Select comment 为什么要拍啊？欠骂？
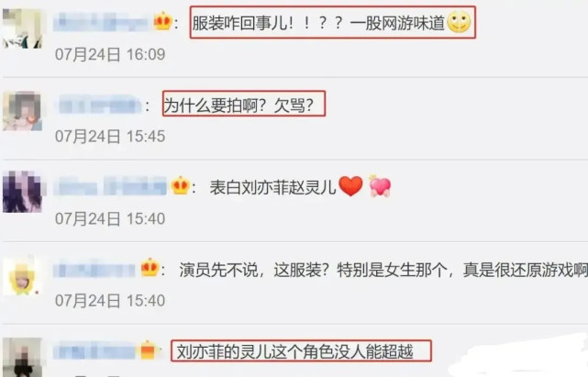Viewport: 588px width, 377px height. pos(244,104)
